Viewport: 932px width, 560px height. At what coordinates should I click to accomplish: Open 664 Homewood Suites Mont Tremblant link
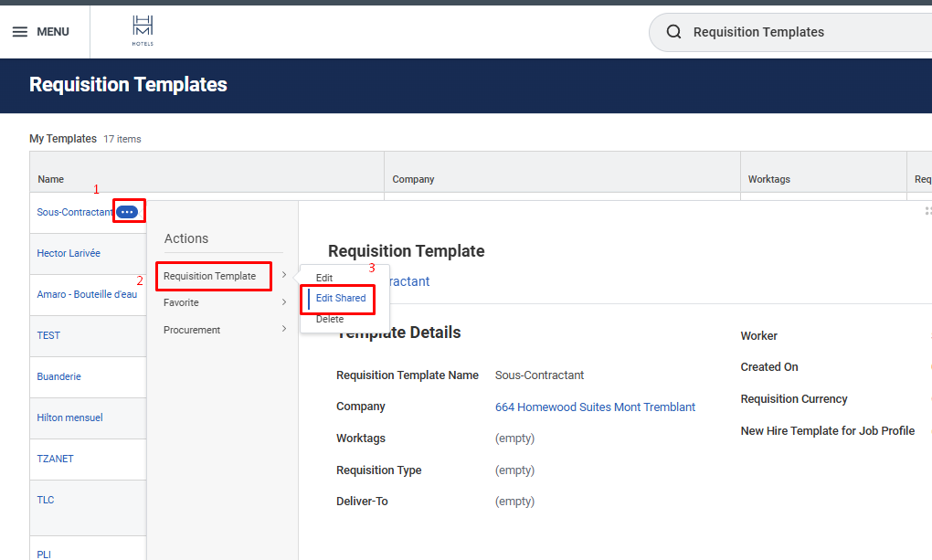(595, 407)
